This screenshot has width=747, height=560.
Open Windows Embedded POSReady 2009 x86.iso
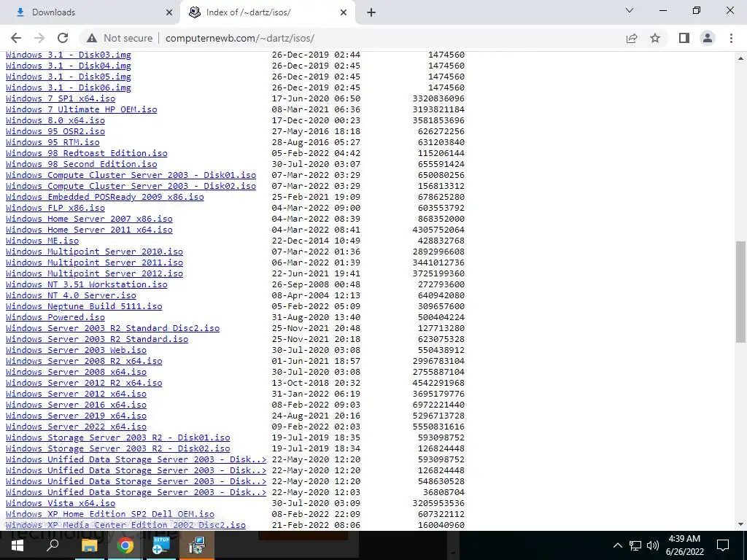coord(105,197)
